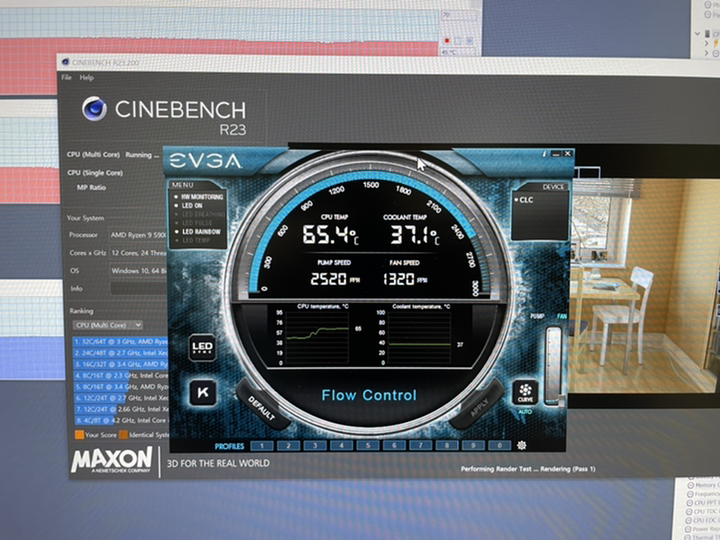
Task: Click the EVGA logo
Action: (x=205, y=161)
